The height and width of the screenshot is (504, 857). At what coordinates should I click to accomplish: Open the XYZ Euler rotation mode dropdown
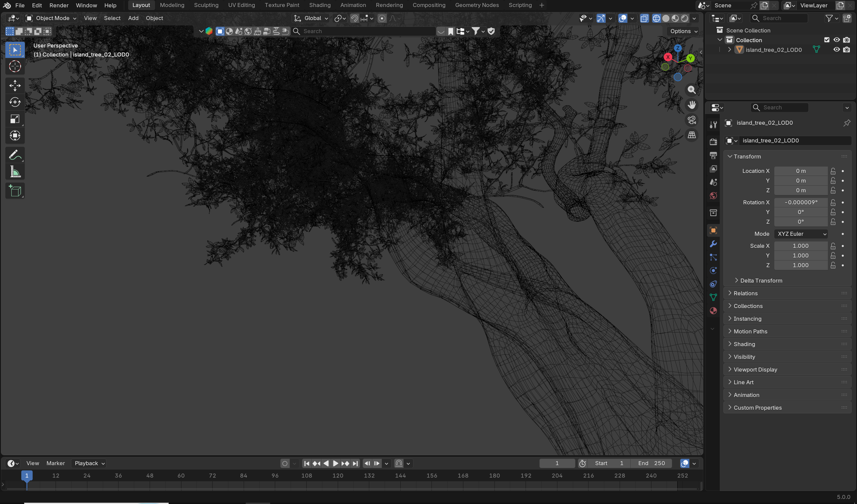tap(801, 234)
